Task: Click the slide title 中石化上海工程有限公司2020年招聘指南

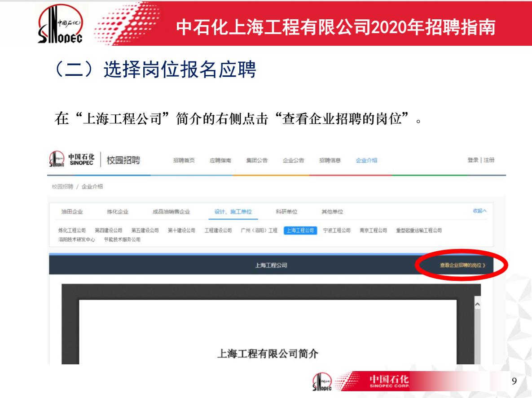Action: 336,27
